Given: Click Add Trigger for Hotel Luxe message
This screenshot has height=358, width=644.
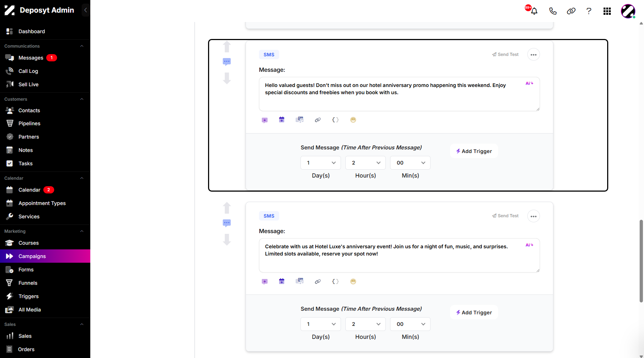Looking at the screenshot, I should (474, 313).
